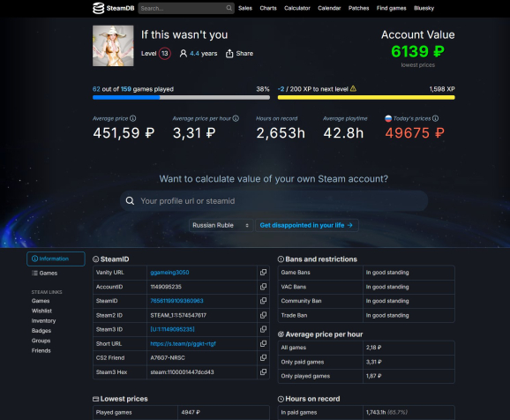Open the Find games menu
The height and width of the screenshot is (420, 510).
pos(391,8)
